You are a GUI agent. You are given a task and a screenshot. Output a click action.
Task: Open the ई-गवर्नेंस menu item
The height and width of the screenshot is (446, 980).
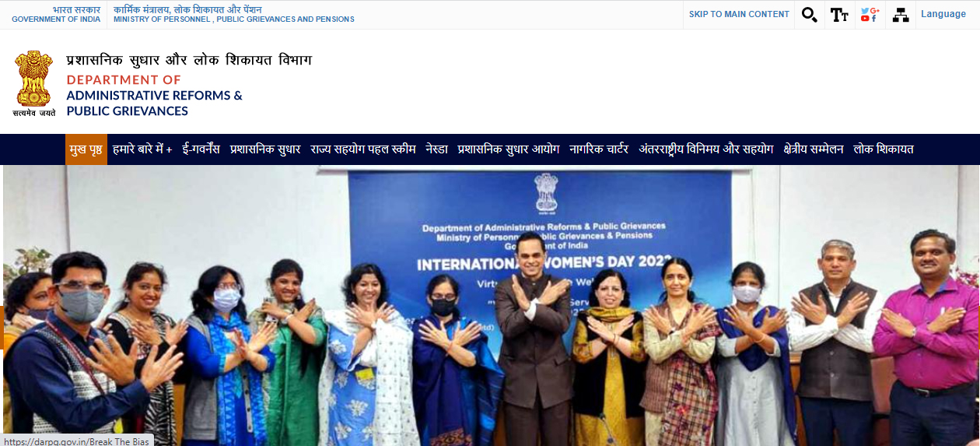[201, 149]
